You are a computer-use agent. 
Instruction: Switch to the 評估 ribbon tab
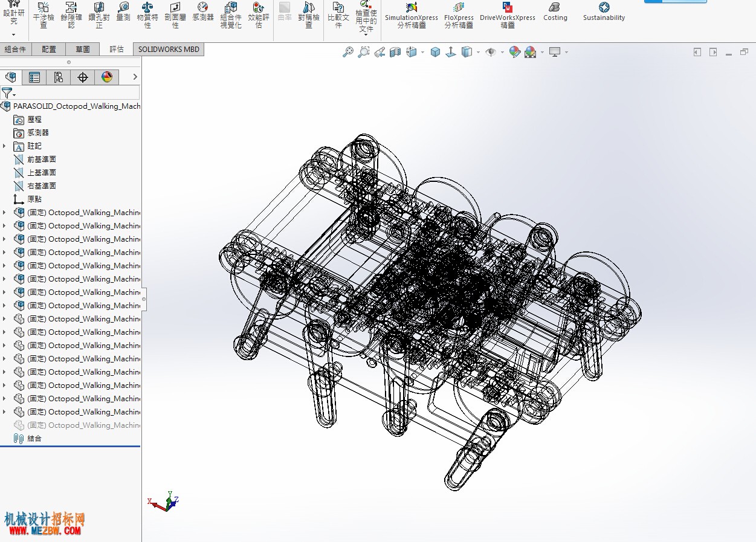[117, 50]
